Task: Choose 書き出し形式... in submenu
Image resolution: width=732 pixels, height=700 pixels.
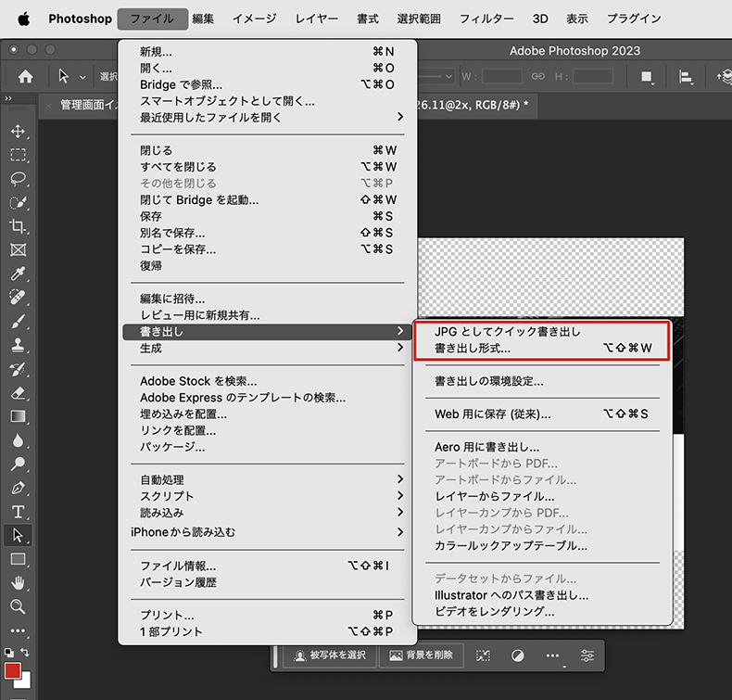Action: tap(541, 348)
